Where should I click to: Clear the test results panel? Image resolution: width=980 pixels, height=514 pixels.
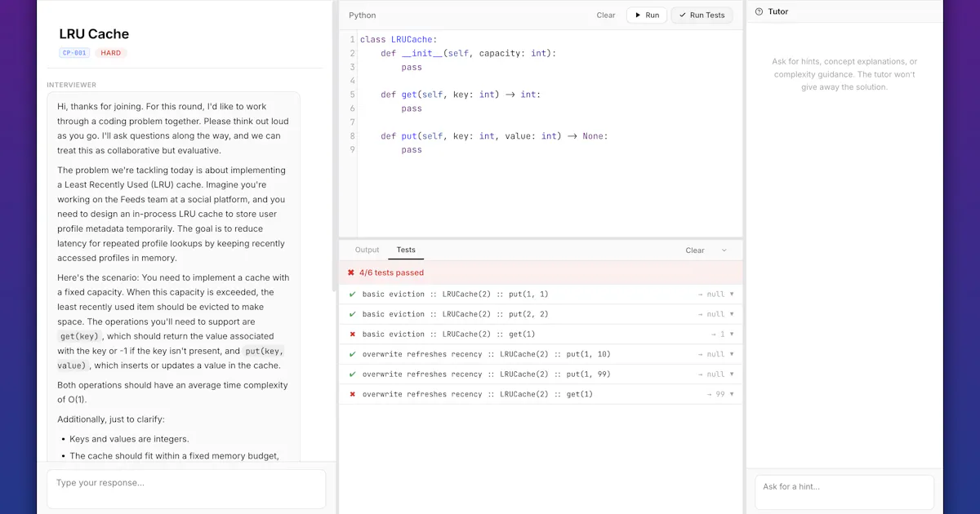tap(695, 250)
